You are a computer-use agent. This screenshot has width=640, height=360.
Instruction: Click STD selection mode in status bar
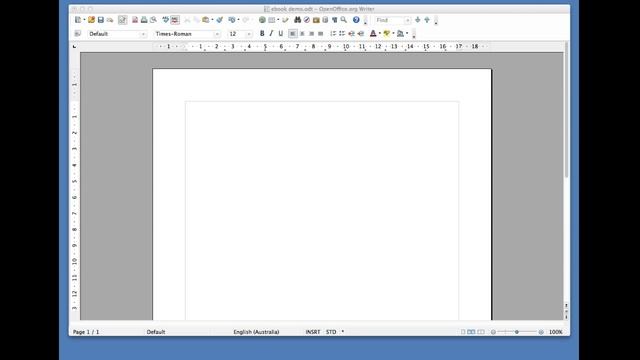point(331,332)
